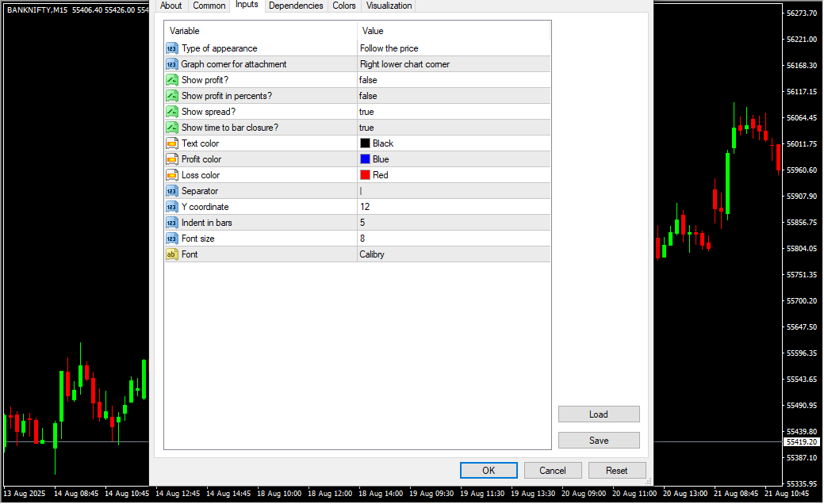Open the Visualization tab
This screenshot has height=504, width=824.
(x=389, y=6)
